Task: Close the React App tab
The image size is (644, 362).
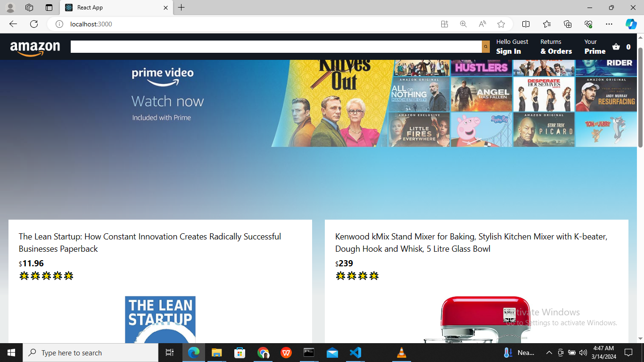Action: point(165,8)
